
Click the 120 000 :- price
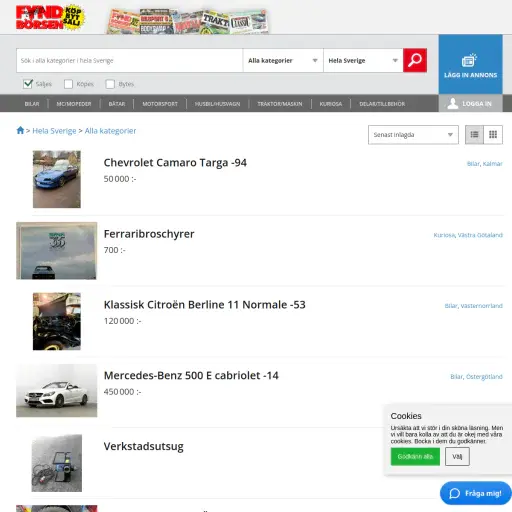(x=122, y=321)
